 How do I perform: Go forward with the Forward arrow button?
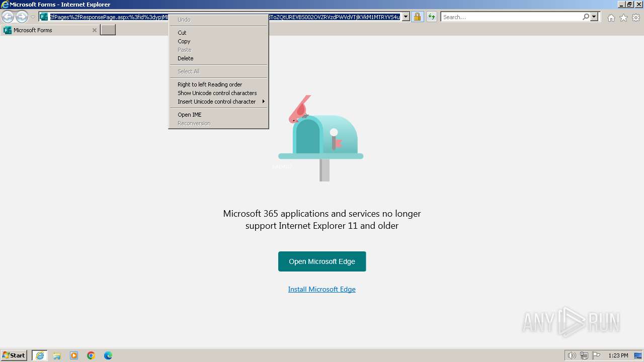pos(22,17)
